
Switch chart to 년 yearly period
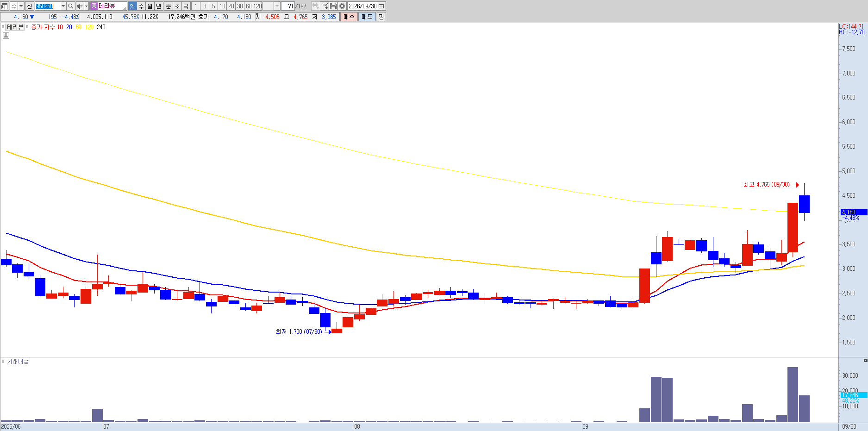tap(159, 6)
